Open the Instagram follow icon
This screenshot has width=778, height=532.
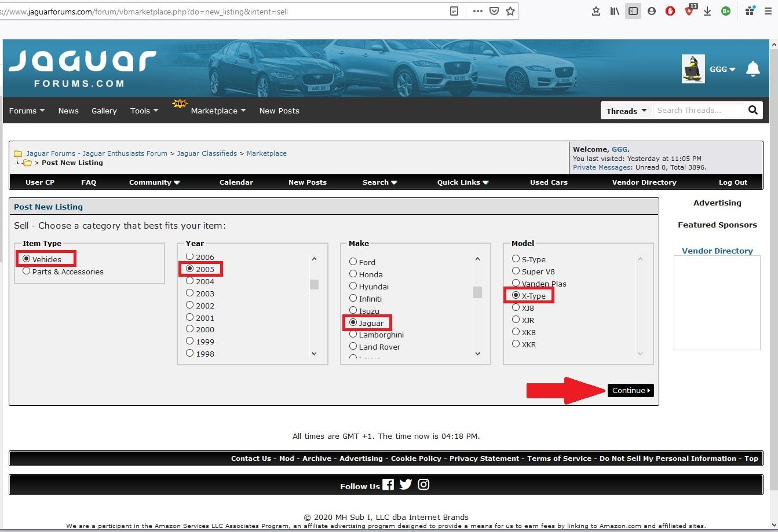click(x=423, y=485)
